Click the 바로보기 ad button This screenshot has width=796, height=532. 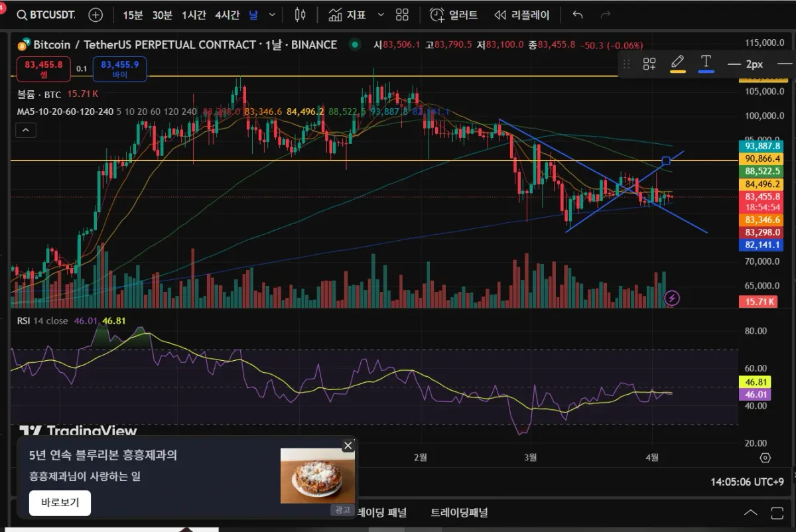(60, 503)
